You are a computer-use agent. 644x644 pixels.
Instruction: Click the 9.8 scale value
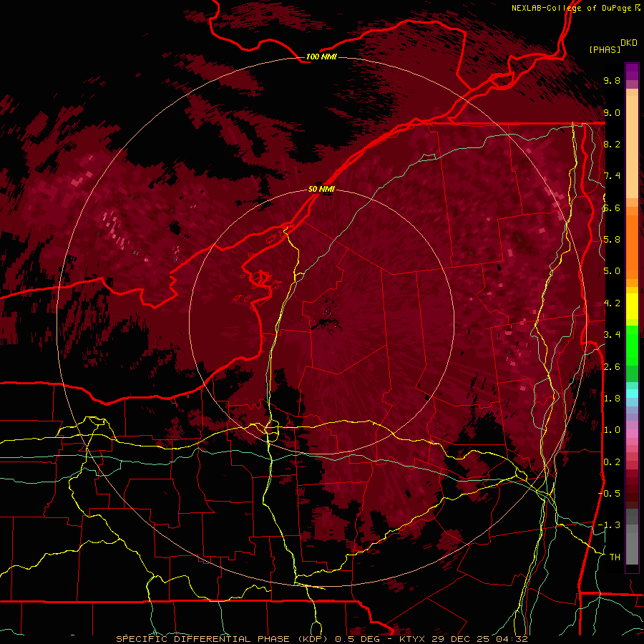[x=612, y=80]
